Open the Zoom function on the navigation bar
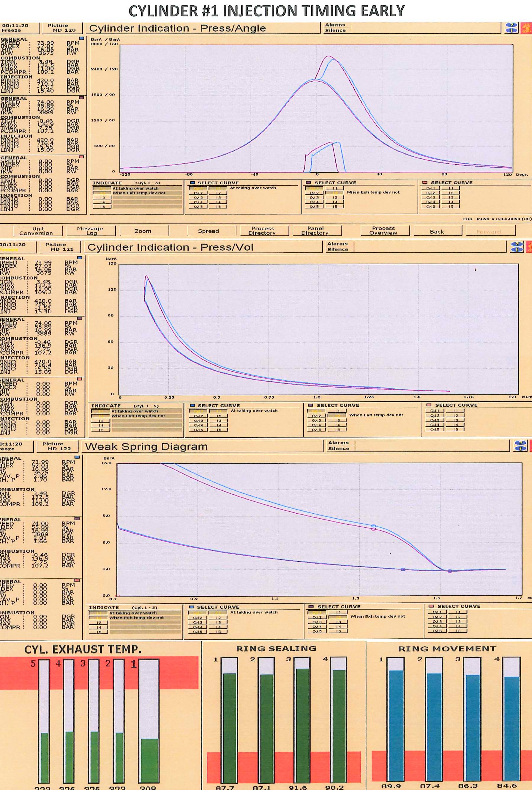532x790 pixels. coord(144,231)
